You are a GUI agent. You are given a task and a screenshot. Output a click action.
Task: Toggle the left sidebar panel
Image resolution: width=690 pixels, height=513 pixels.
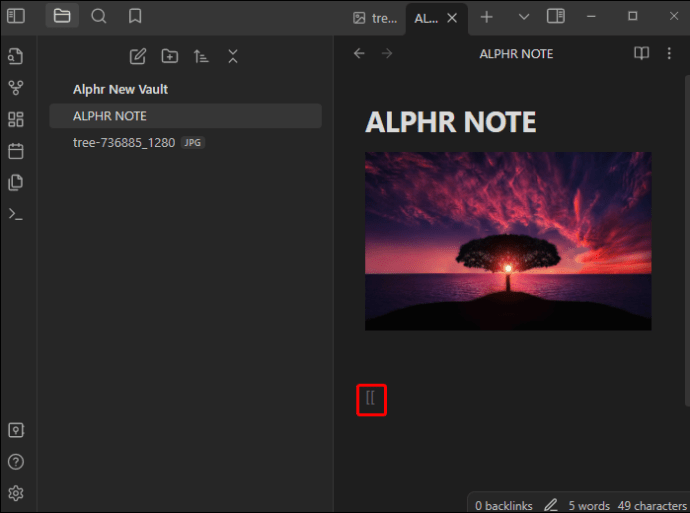(x=16, y=16)
